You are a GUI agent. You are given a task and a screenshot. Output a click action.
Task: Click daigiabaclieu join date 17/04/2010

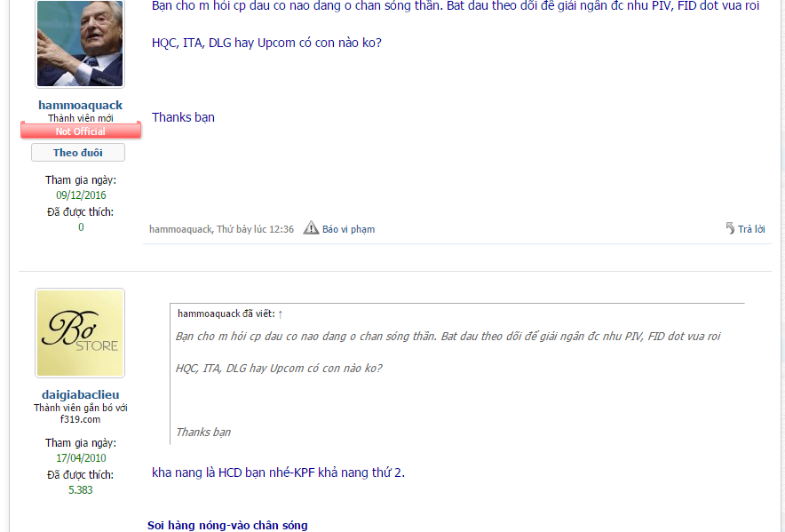coord(81,458)
